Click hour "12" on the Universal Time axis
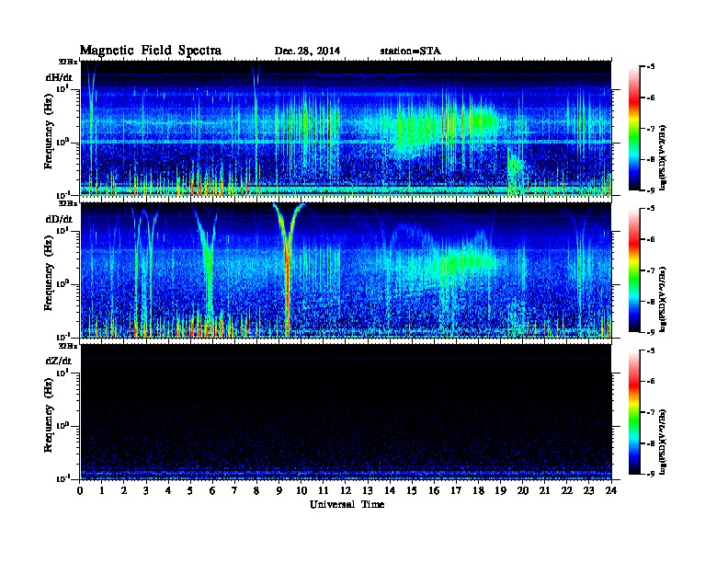Image resolution: width=728 pixels, height=563 pixels. pyautogui.click(x=346, y=491)
